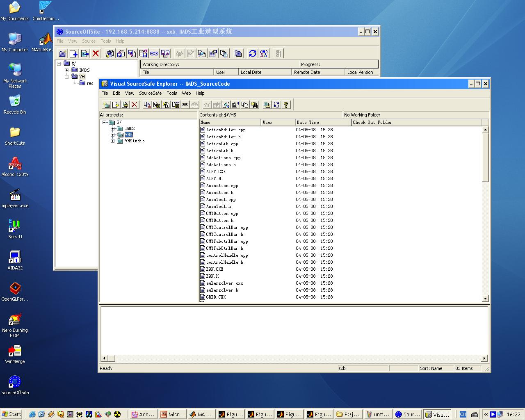Collapse $/ root node in SourceOffSite tree

pyautogui.click(x=59, y=64)
